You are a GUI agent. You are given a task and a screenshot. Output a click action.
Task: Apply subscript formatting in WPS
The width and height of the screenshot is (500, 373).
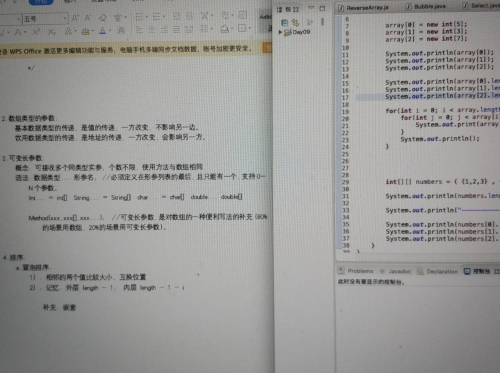pos(51,32)
